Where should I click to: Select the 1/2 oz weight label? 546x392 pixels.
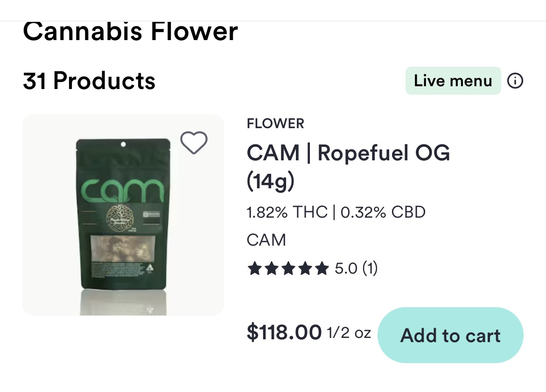[349, 333]
